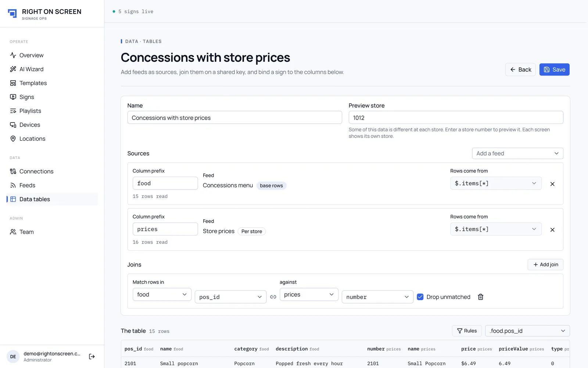Click the link icon between join columns
588x368 pixels.
[x=273, y=297]
